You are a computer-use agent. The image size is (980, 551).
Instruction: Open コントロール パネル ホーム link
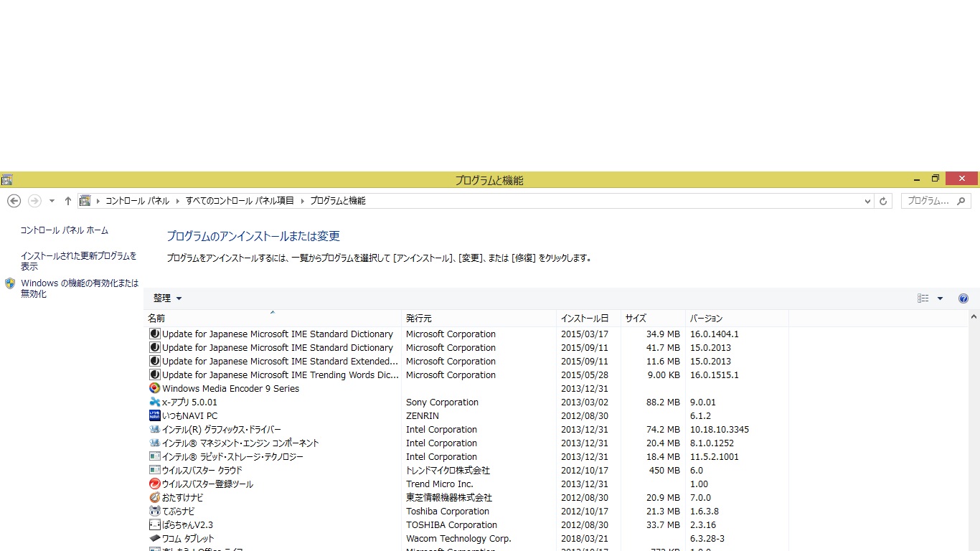(x=65, y=230)
